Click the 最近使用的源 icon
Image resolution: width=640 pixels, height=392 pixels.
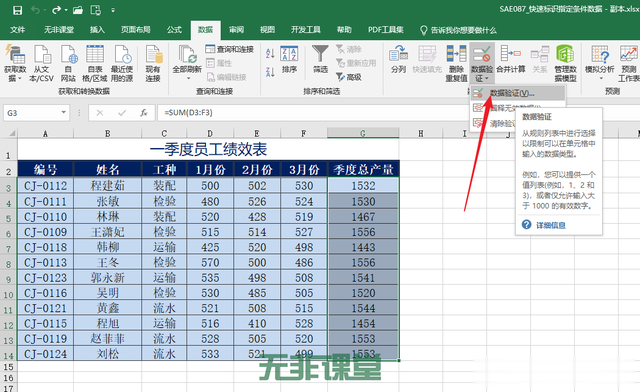point(122,64)
